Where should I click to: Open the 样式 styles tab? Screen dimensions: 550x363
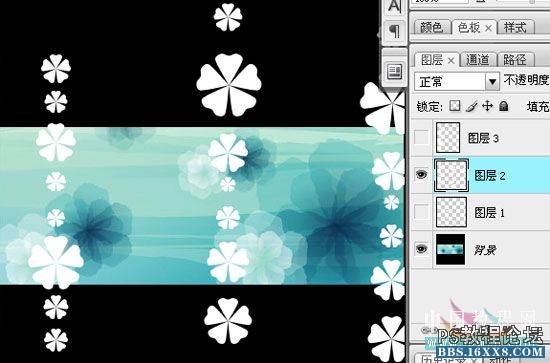pyautogui.click(x=515, y=27)
